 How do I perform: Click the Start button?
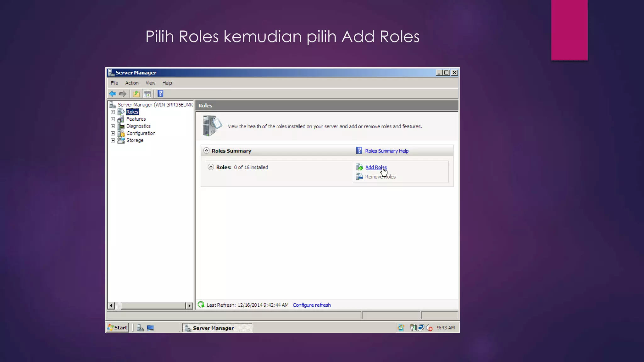pyautogui.click(x=118, y=328)
